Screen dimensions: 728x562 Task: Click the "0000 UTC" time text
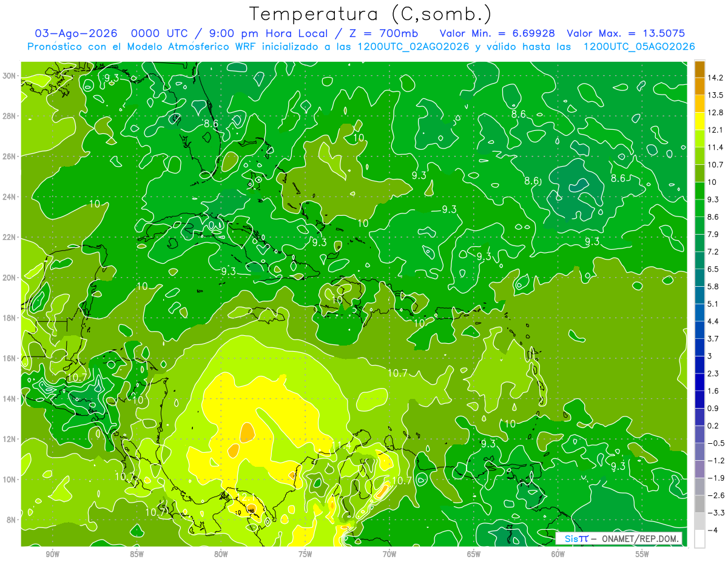click(161, 33)
